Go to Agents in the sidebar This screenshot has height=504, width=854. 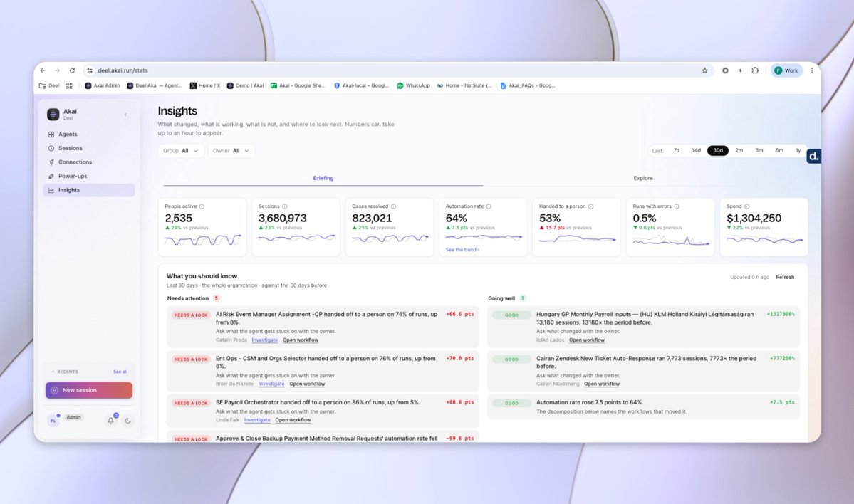(x=89, y=134)
